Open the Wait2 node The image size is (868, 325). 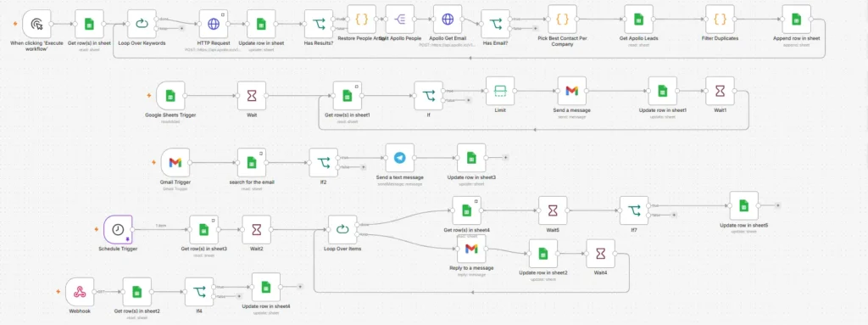coord(256,230)
